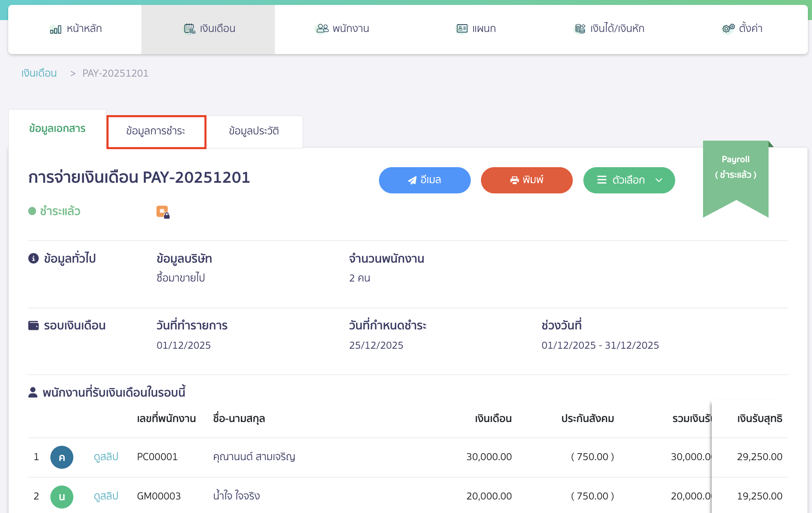Open the แผนก department ID-card icon

point(461,28)
